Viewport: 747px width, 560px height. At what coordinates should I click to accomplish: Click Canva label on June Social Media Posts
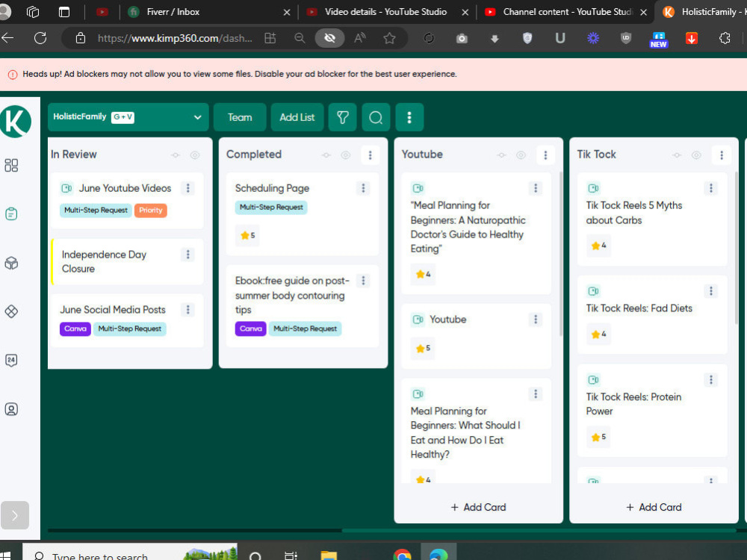[x=75, y=329]
